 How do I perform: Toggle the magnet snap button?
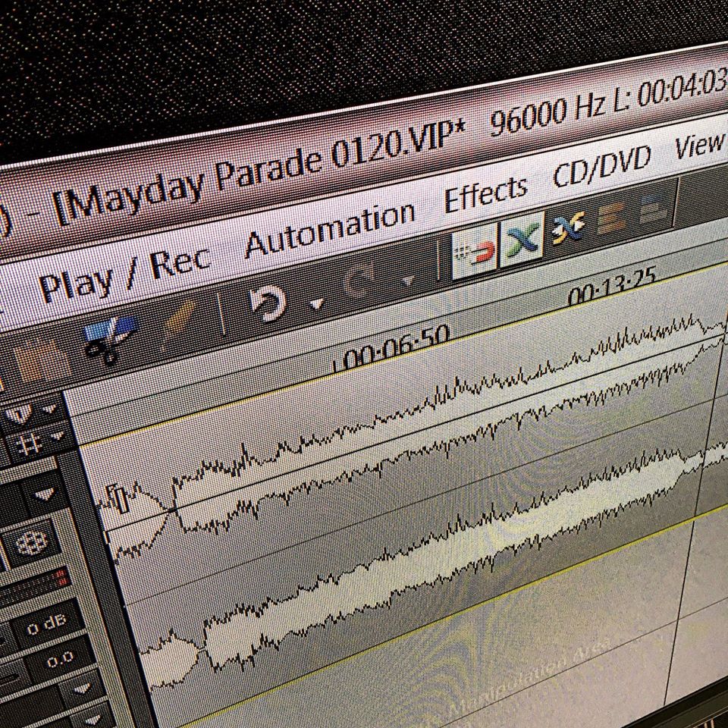coord(475,251)
